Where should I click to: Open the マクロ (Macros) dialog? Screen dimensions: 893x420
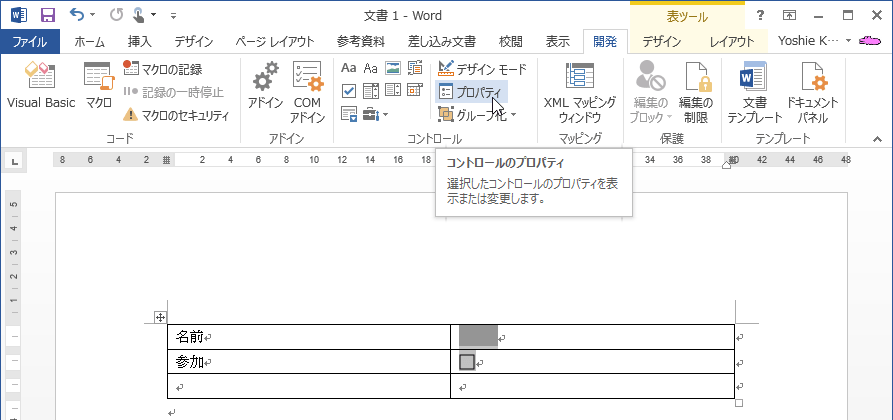[99, 85]
